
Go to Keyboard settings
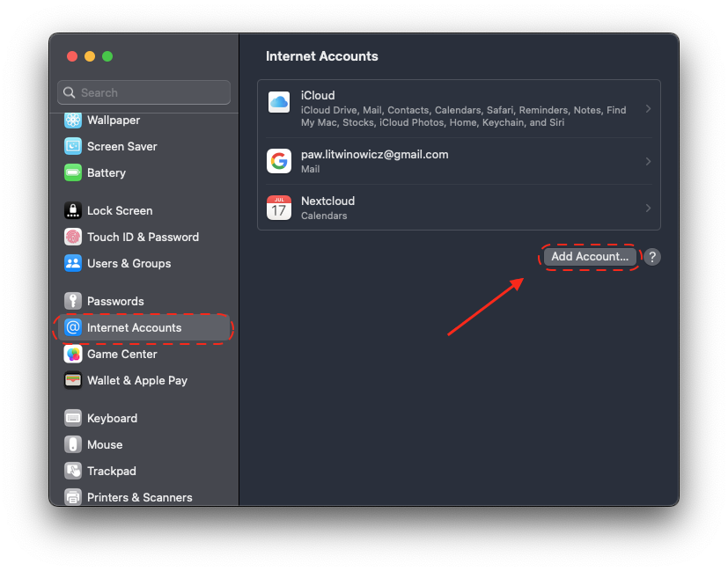112,419
